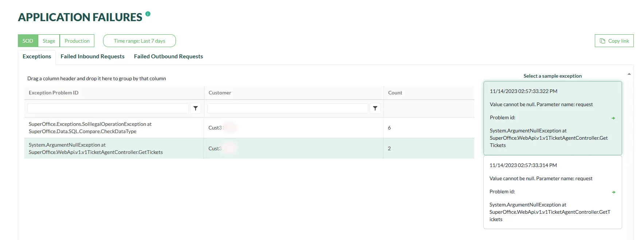Sort by the Count column header

tap(395, 93)
